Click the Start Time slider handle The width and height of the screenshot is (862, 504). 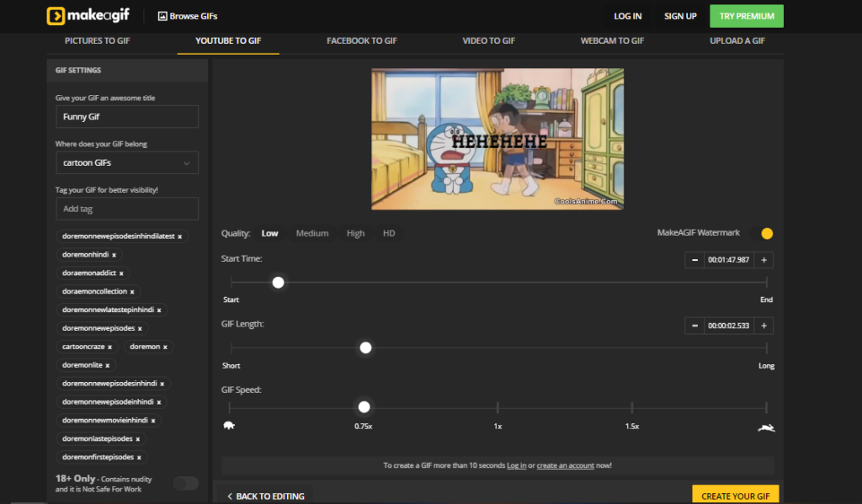pos(278,283)
